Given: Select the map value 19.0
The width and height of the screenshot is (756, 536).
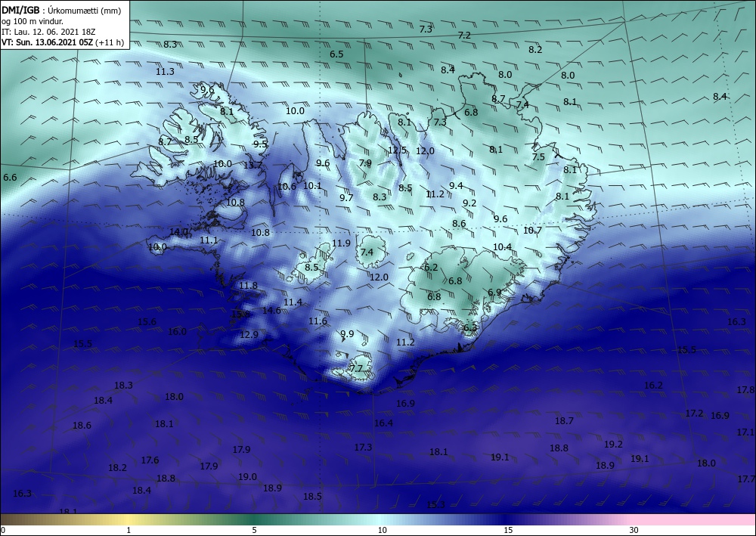Looking at the screenshot, I should point(247,477).
